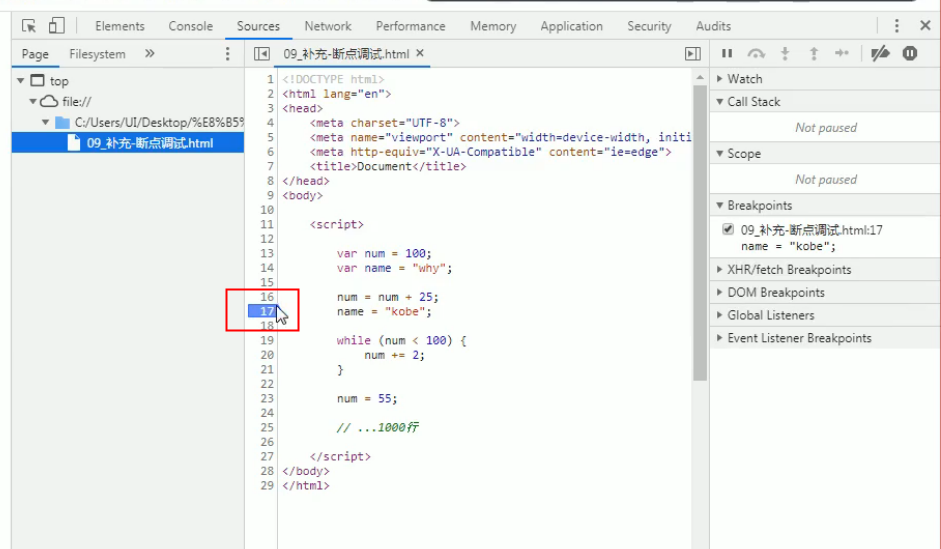Set breakpoint on line number 16

pos(267,296)
